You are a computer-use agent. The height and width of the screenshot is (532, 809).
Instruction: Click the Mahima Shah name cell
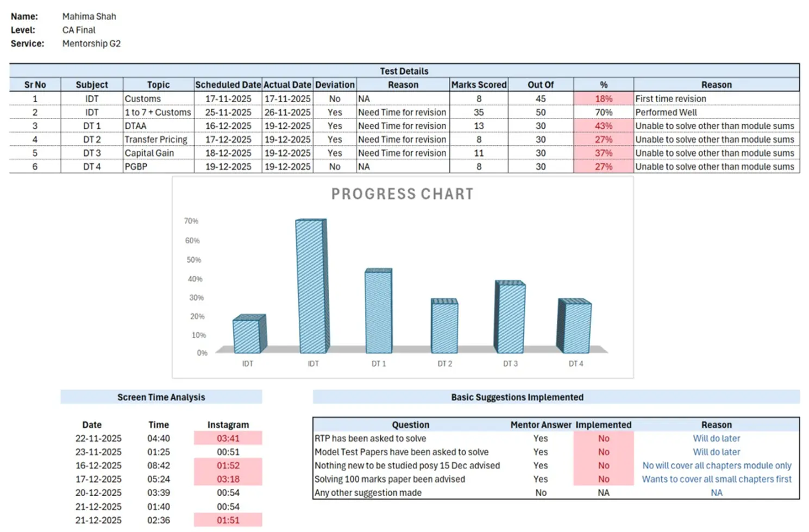[89, 16]
